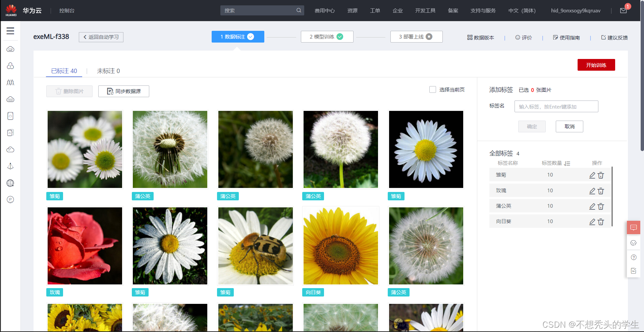
Task: Open the 数据版本 link
Action: click(481, 38)
